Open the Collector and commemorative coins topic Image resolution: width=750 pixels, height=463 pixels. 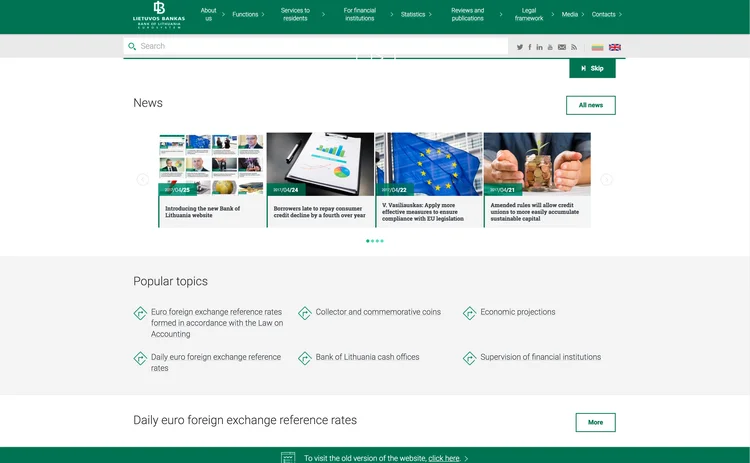pos(377,312)
